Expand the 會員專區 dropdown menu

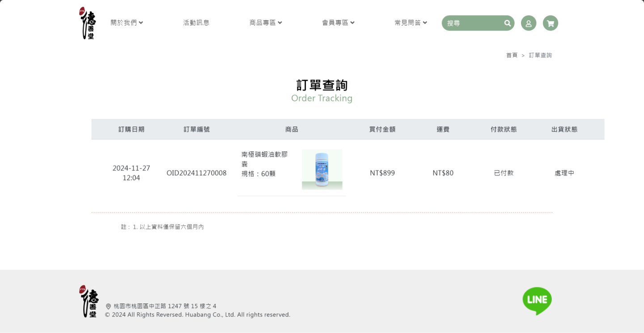click(x=338, y=23)
